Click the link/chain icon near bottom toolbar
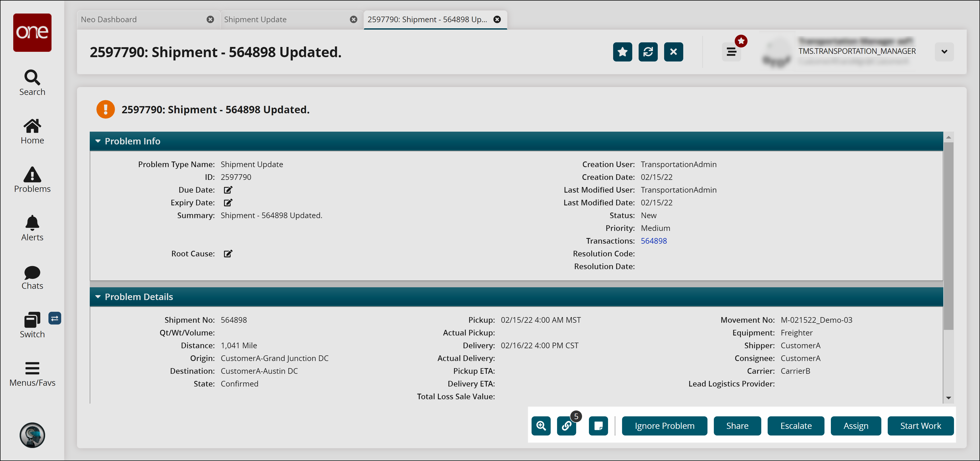This screenshot has width=980, height=461. 568,426
